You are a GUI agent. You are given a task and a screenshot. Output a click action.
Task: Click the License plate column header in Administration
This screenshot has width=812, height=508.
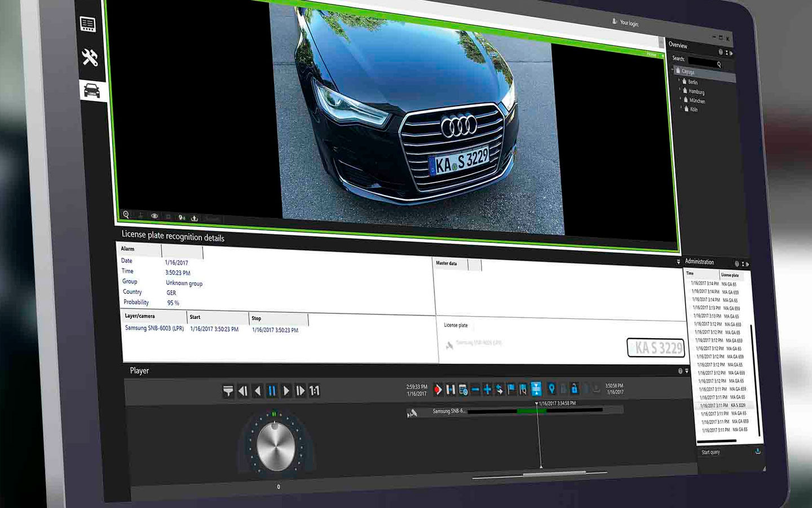pyautogui.click(x=730, y=275)
